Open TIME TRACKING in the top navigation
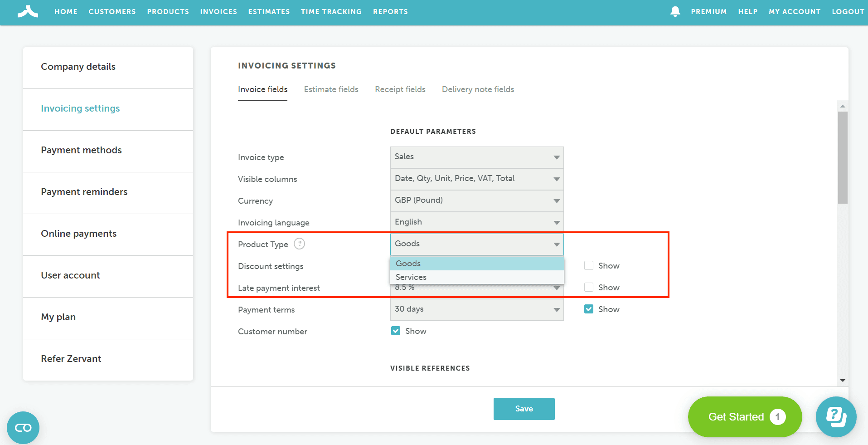 pyautogui.click(x=331, y=12)
